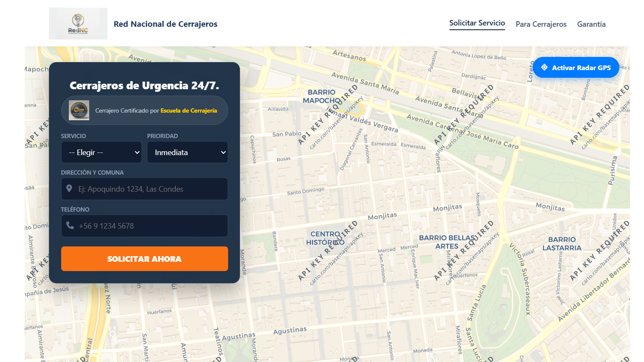644x362 pixels.
Task: Follow the Escuela de Cerrajería link
Action: pos(189,110)
